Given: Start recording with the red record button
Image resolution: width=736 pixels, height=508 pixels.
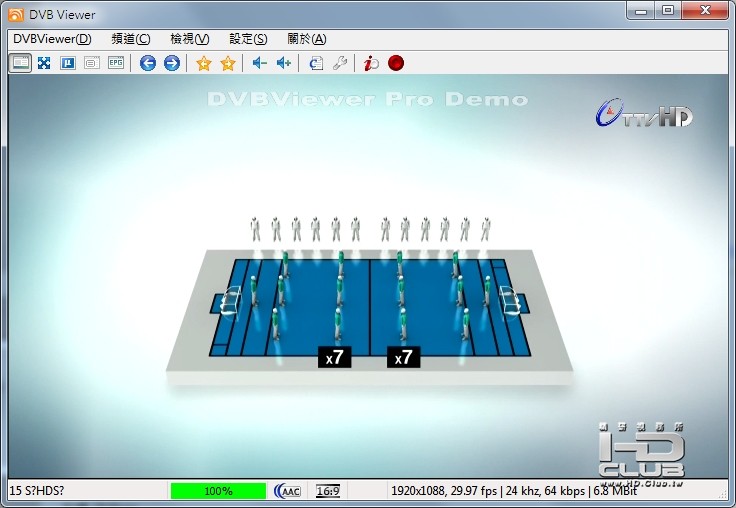Looking at the screenshot, I should point(396,63).
